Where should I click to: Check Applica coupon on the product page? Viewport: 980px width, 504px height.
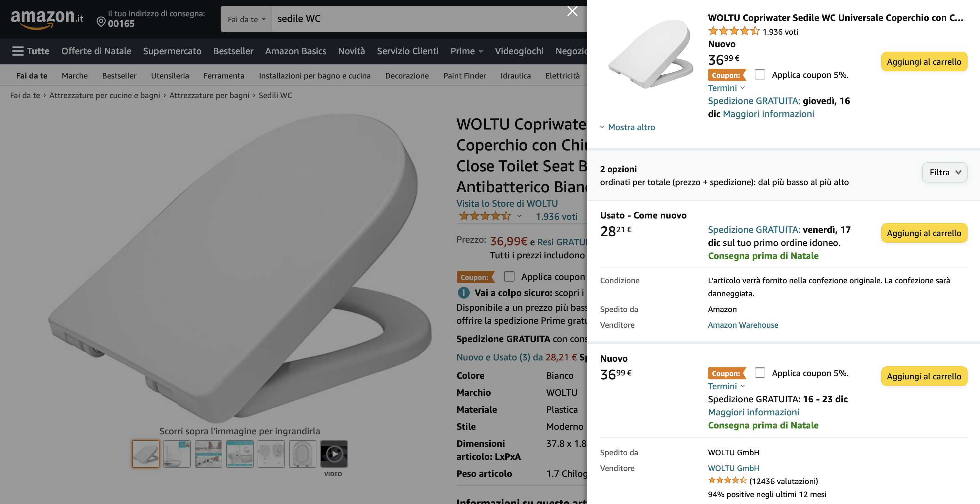point(509,276)
